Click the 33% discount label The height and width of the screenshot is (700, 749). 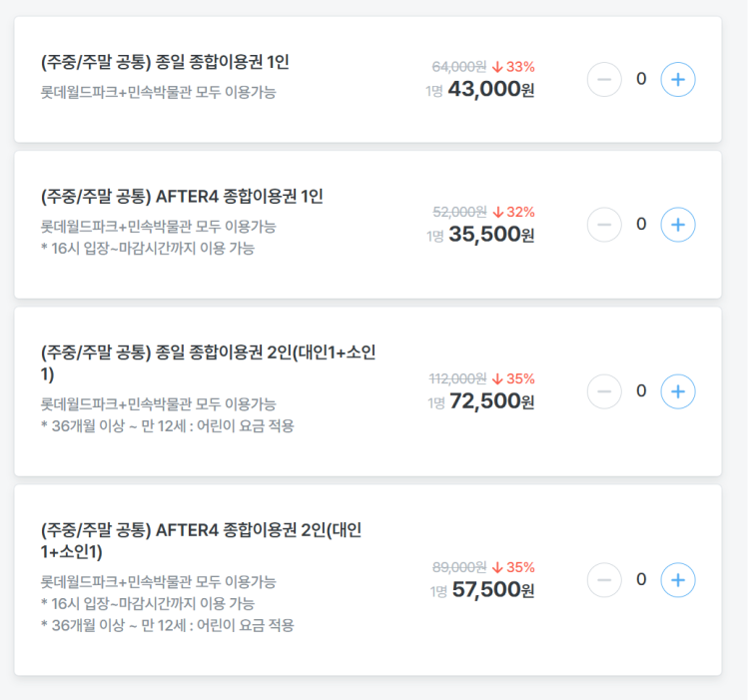[514, 67]
